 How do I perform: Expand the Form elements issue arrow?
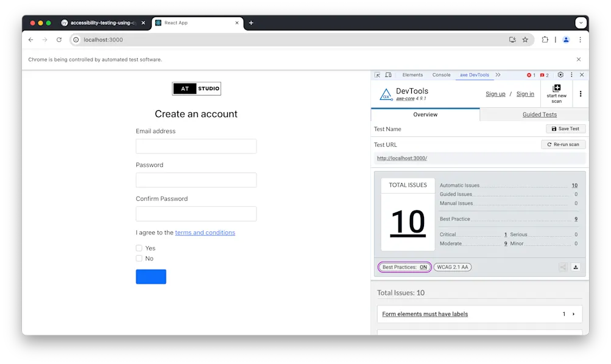[x=573, y=314]
